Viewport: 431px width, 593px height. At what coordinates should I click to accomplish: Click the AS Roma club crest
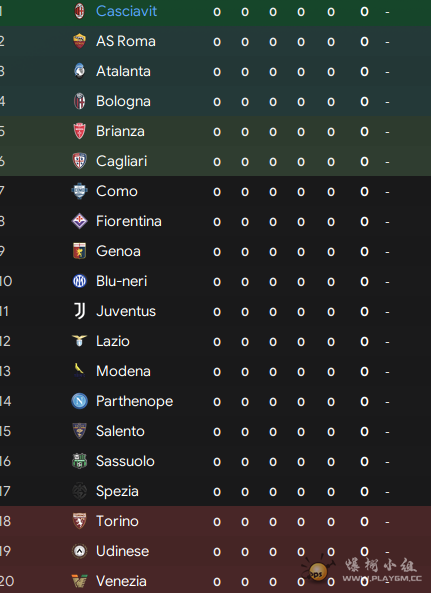tap(79, 41)
